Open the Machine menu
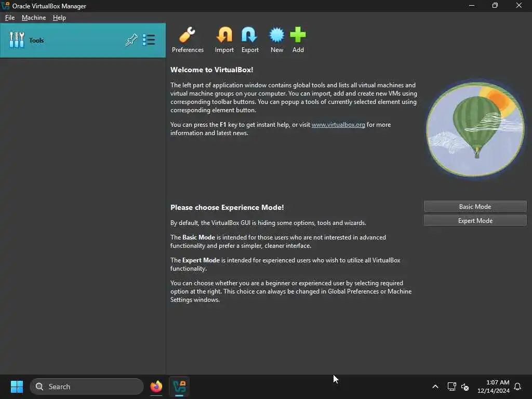 click(x=34, y=18)
